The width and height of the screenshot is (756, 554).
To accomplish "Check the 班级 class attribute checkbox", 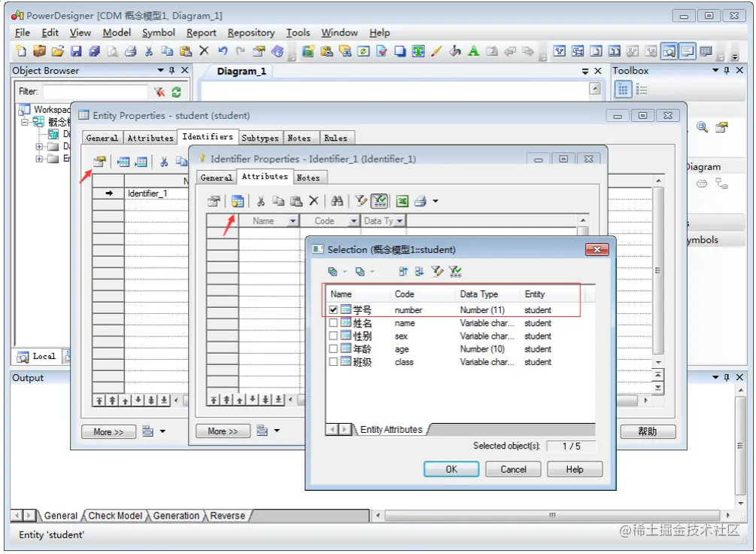I will [333, 362].
